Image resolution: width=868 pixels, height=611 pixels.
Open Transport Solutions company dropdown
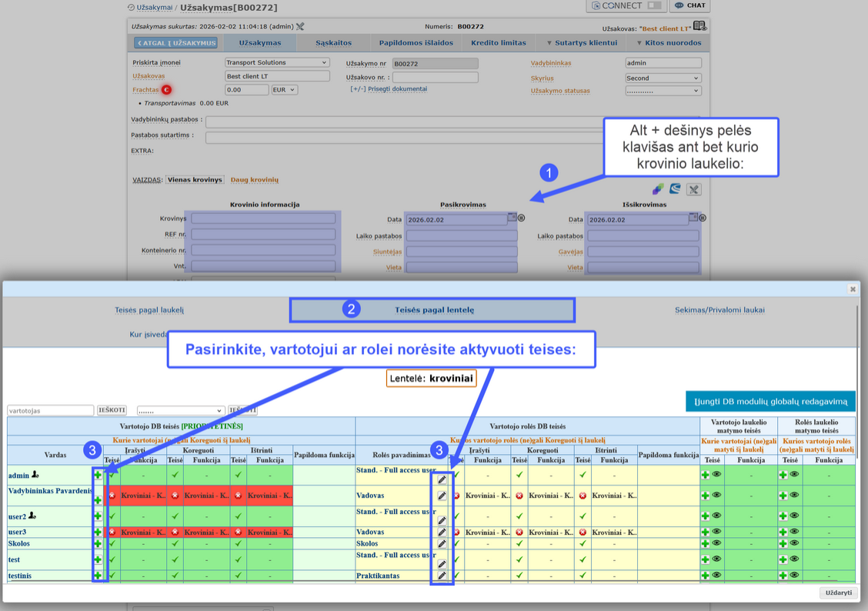point(277,62)
